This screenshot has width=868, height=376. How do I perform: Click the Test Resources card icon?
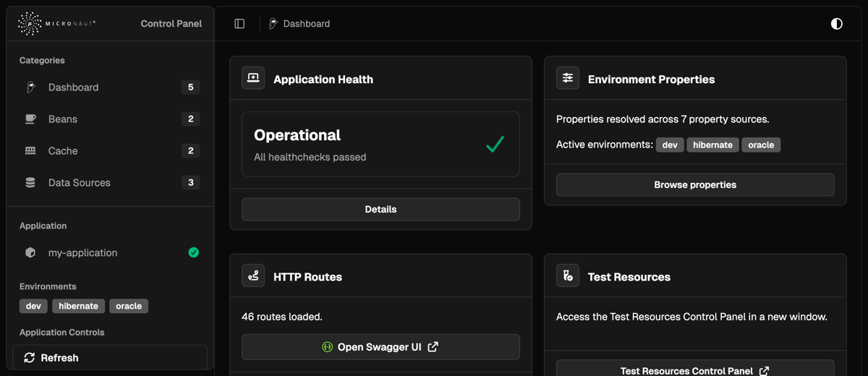(x=568, y=275)
